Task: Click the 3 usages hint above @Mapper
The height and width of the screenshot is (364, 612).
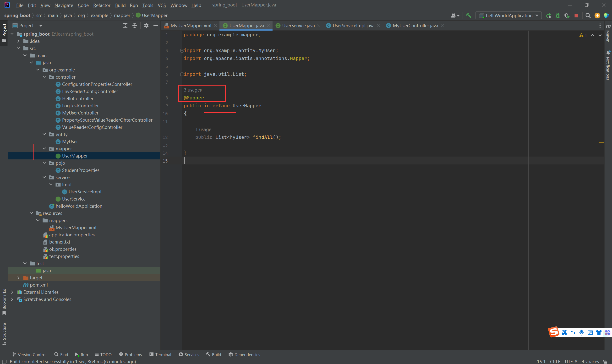Action: (x=193, y=90)
